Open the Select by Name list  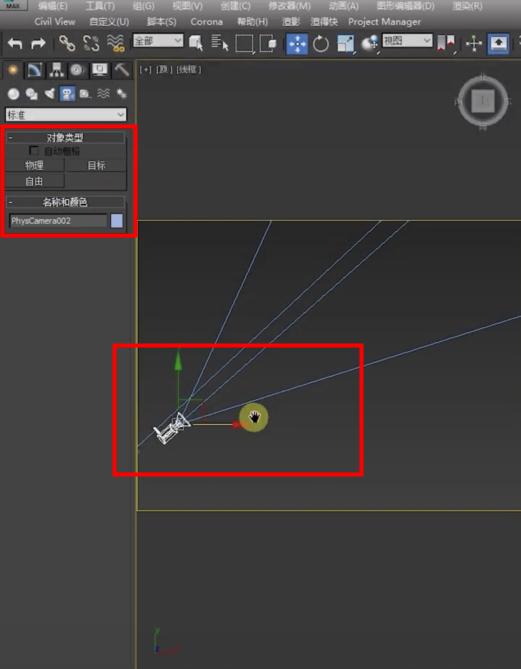(220, 44)
